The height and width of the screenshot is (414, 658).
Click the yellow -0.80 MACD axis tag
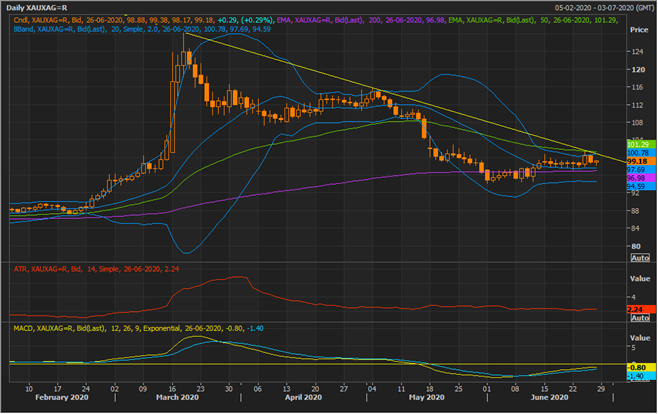tap(641, 368)
